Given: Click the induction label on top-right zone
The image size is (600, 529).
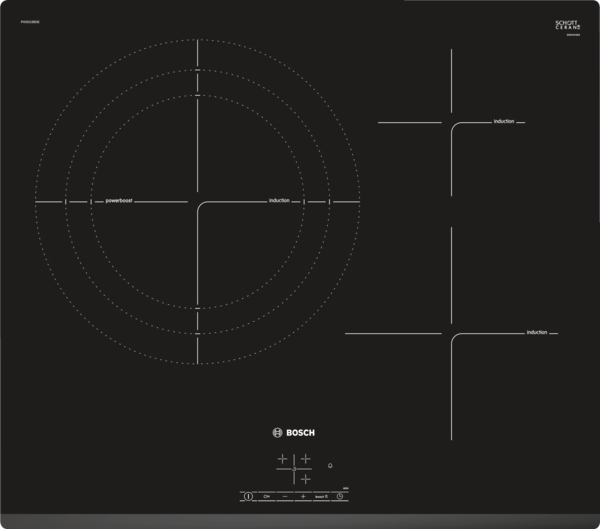Looking at the screenshot, I should 503,122.
